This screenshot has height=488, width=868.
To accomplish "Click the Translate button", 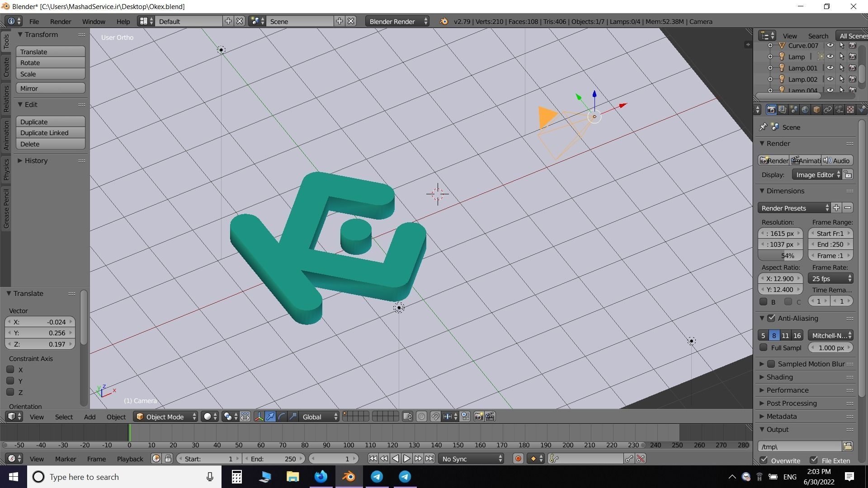I will pos(51,52).
